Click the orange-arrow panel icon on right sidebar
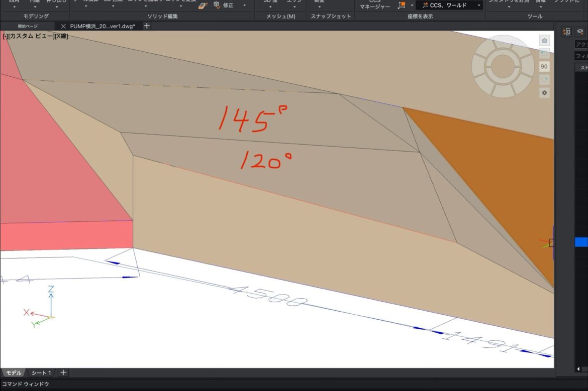Viewport: 588px width, 391px height. [x=567, y=32]
